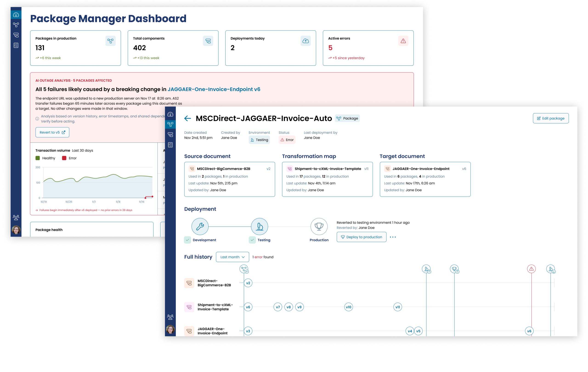Click the red Error legend swatch
This screenshot has height=372, width=588.
64,158
